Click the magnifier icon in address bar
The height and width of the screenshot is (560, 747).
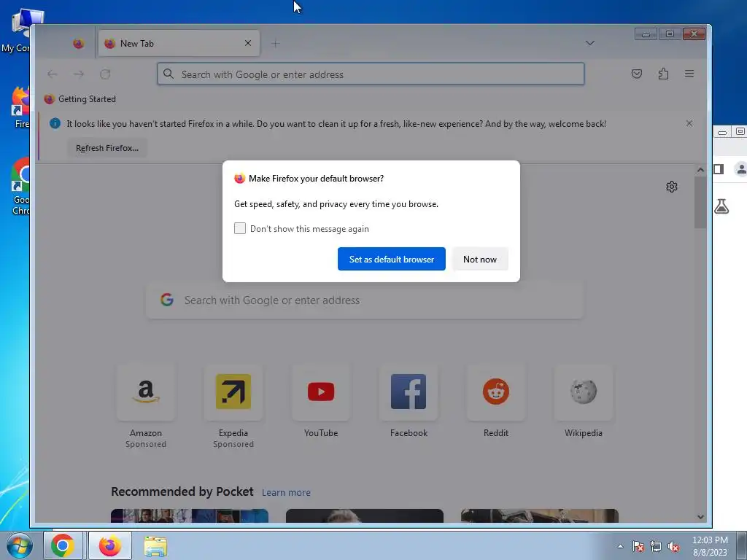169,74
